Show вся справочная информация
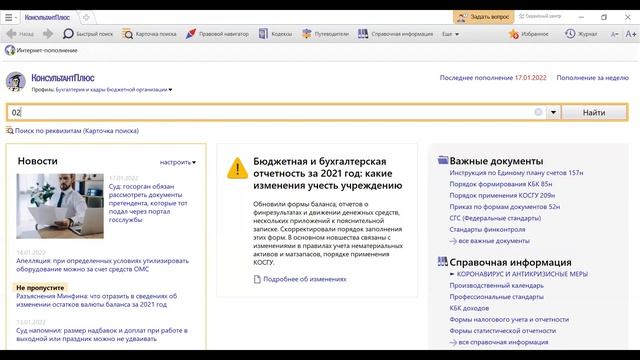Screen dimensions: 640x360 (x=499, y=342)
